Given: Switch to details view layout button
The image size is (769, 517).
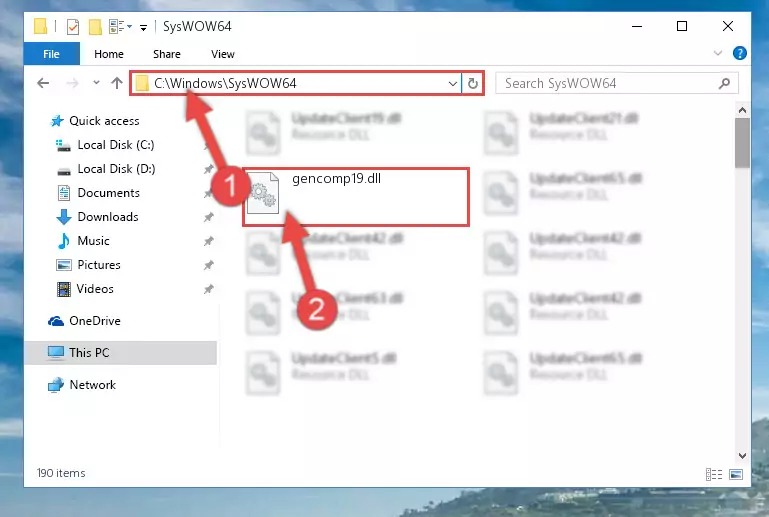Looking at the screenshot, I should click(714, 474).
